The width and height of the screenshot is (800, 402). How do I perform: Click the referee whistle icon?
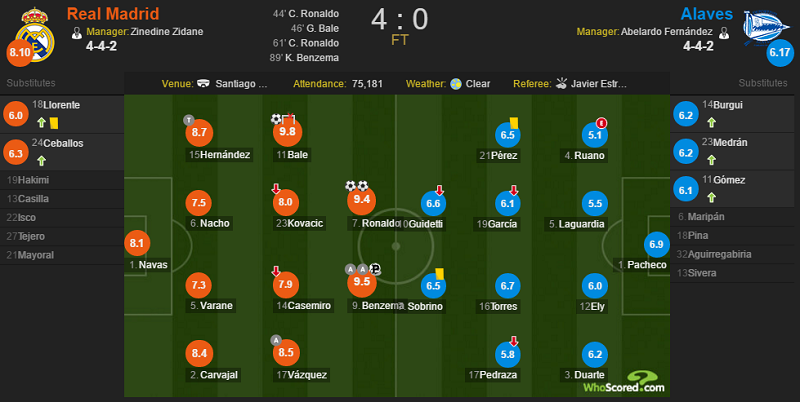561,83
